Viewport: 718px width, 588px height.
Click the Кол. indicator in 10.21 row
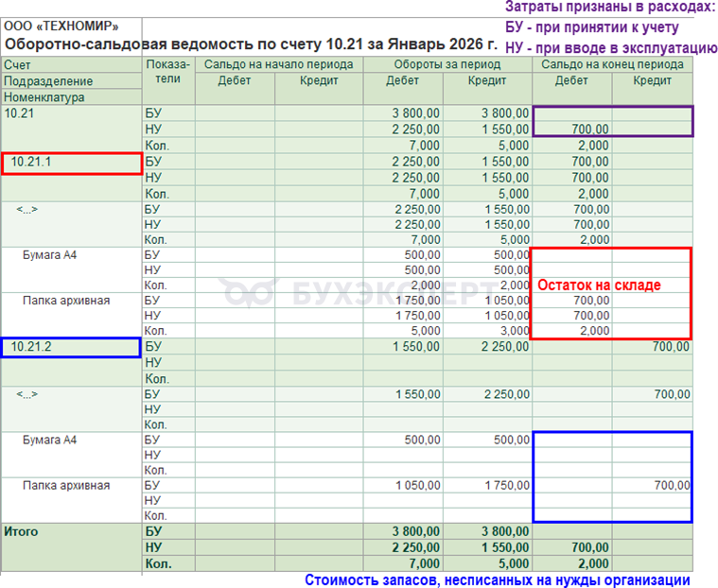coord(157,146)
